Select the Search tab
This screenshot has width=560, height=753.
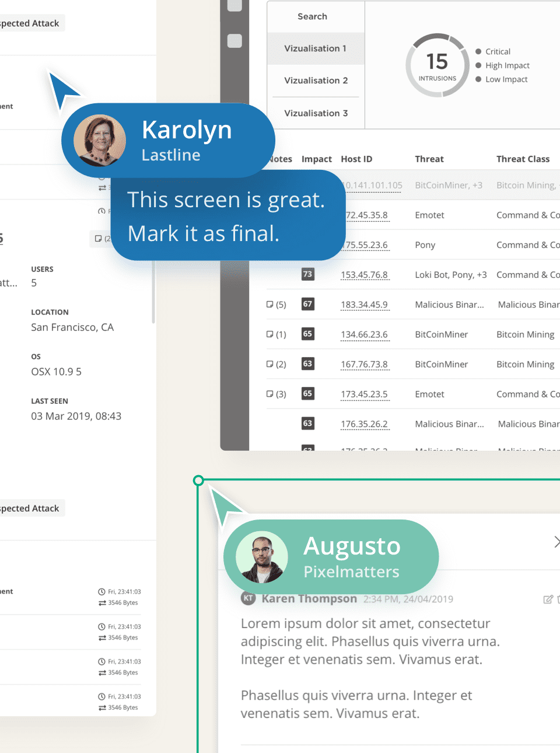[x=313, y=16]
